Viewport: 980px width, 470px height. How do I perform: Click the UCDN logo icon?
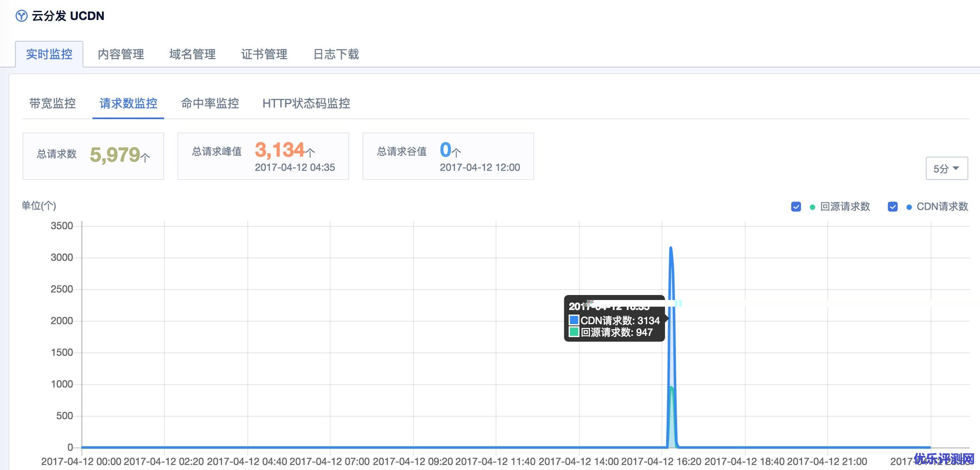pyautogui.click(x=21, y=16)
